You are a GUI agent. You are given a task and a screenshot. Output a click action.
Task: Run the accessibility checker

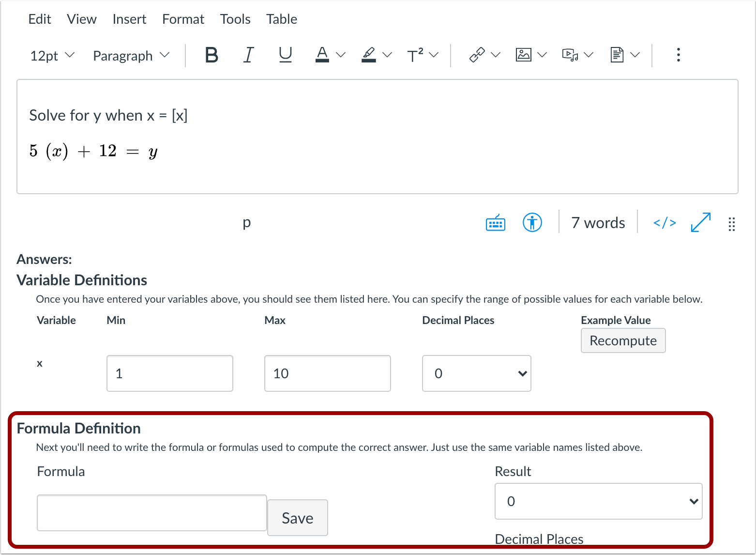532,223
